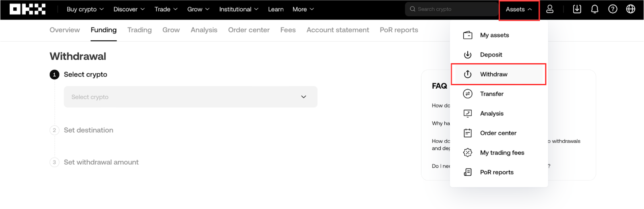Open the PoR reports tab

pos(399,30)
